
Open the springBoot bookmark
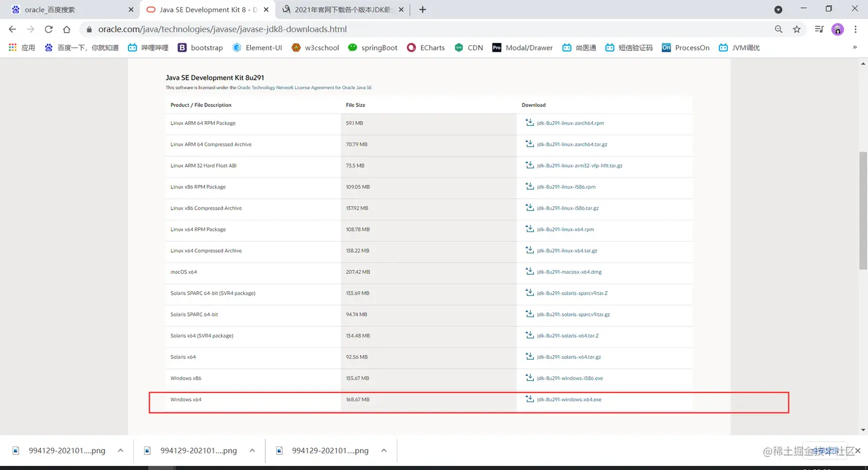(373, 48)
